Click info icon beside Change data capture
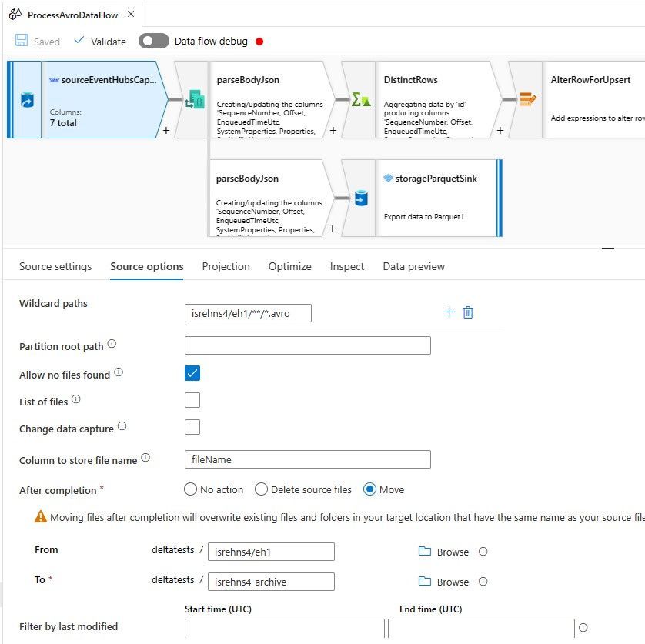 122,426
